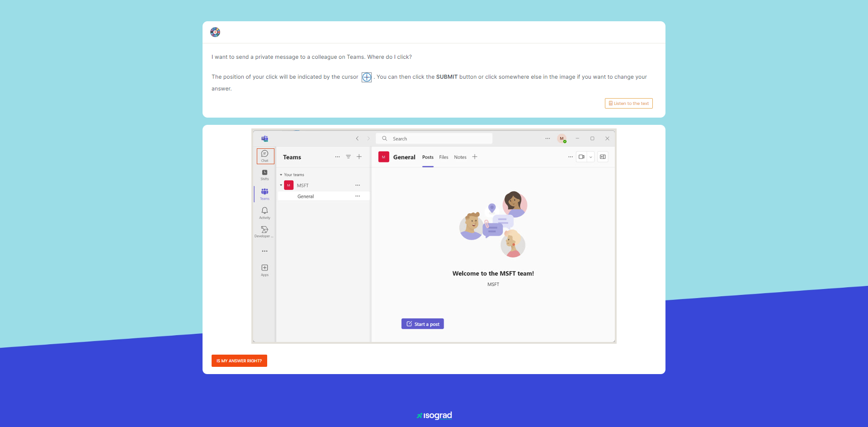The width and height of the screenshot is (868, 427).
Task: Open more options for MSFT team
Action: (358, 185)
